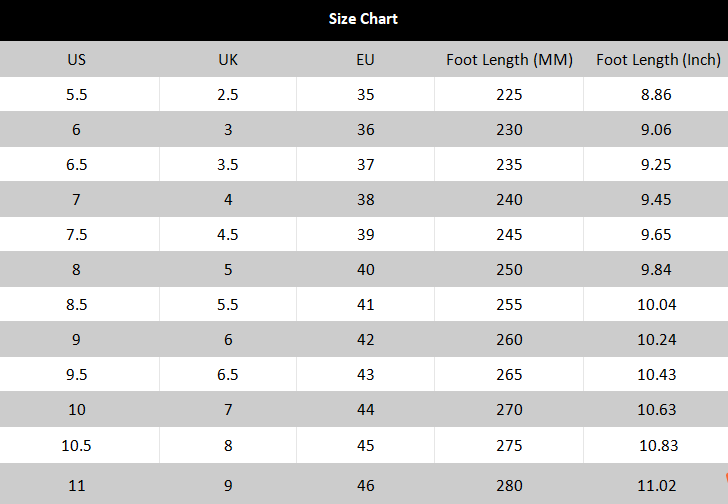Select the 11.02 inch value
This screenshot has height=504, width=728.
pyautogui.click(x=656, y=486)
